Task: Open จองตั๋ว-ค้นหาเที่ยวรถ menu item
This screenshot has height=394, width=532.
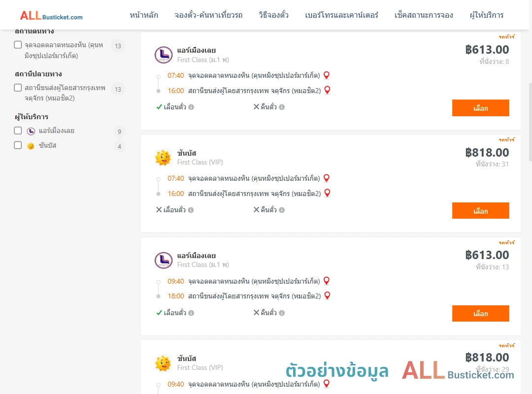Action: tap(209, 15)
